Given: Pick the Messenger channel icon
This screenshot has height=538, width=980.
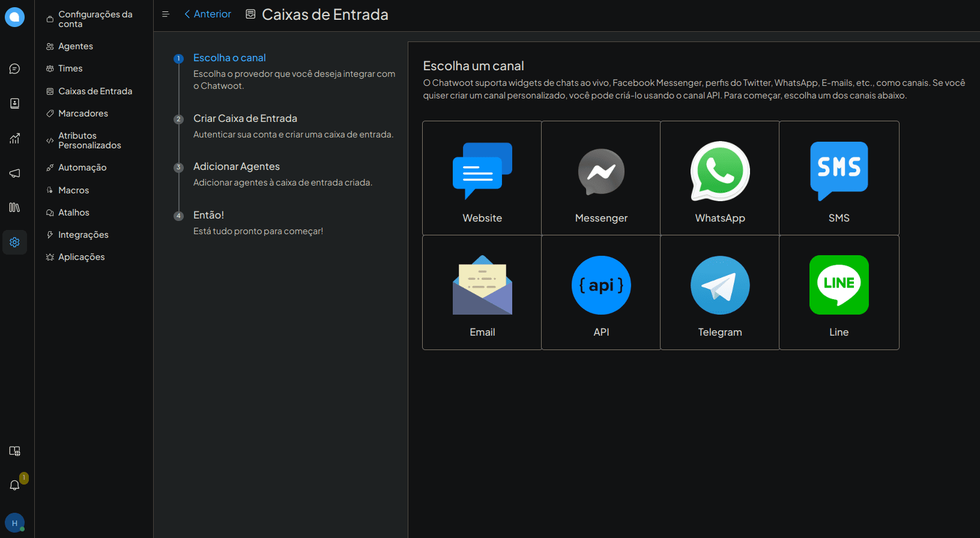Looking at the screenshot, I should pos(601,172).
